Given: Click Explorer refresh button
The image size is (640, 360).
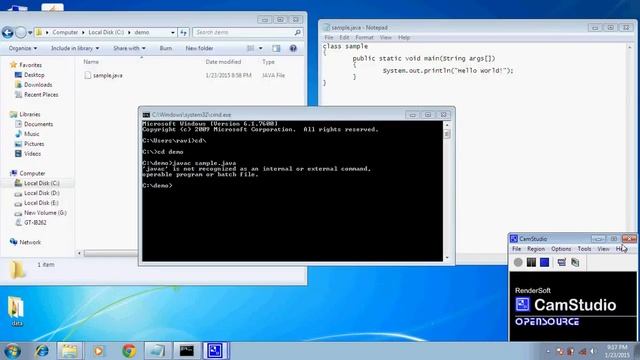Looking at the screenshot, I should (x=183, y=32).
